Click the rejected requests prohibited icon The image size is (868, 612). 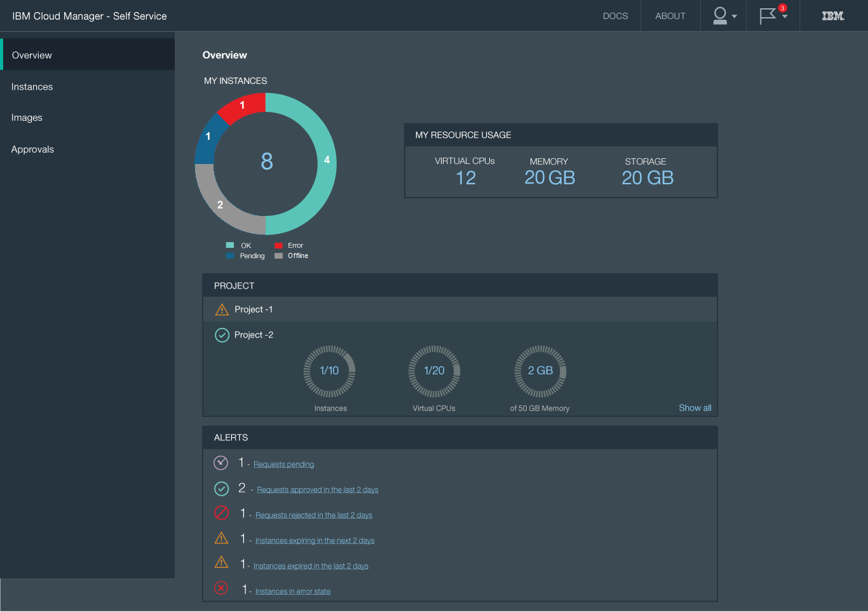(221, 513)
